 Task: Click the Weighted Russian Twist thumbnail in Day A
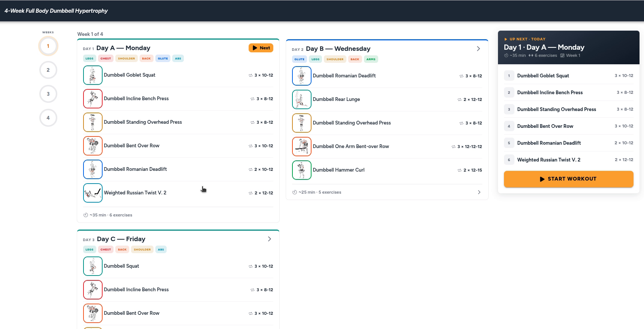pos(93,193)
